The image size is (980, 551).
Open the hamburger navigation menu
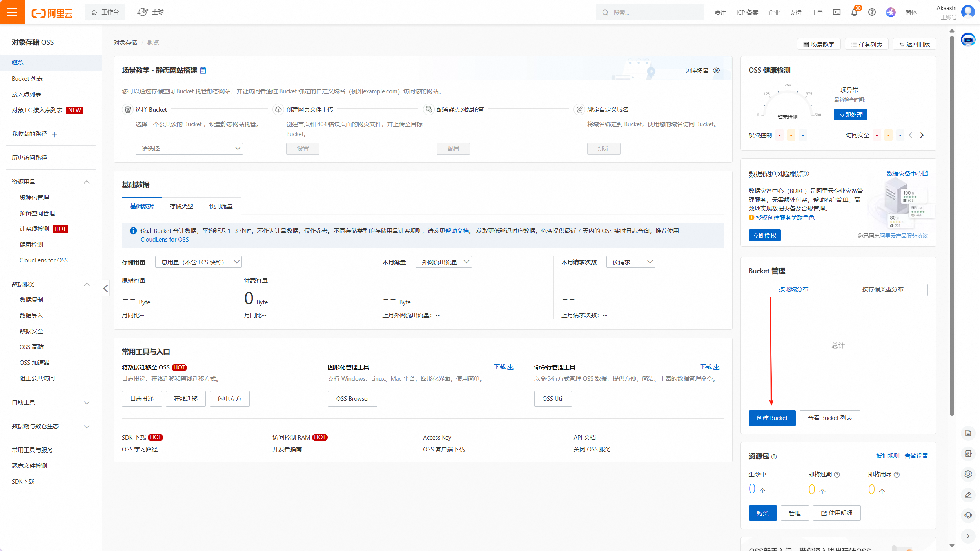(12, 12)
